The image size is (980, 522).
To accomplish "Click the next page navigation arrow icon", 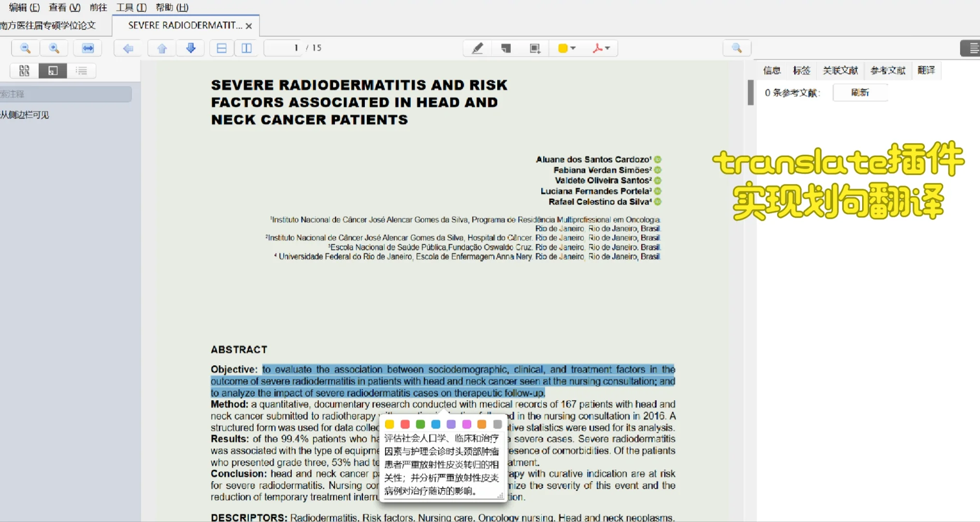I will tap(190, 48).
